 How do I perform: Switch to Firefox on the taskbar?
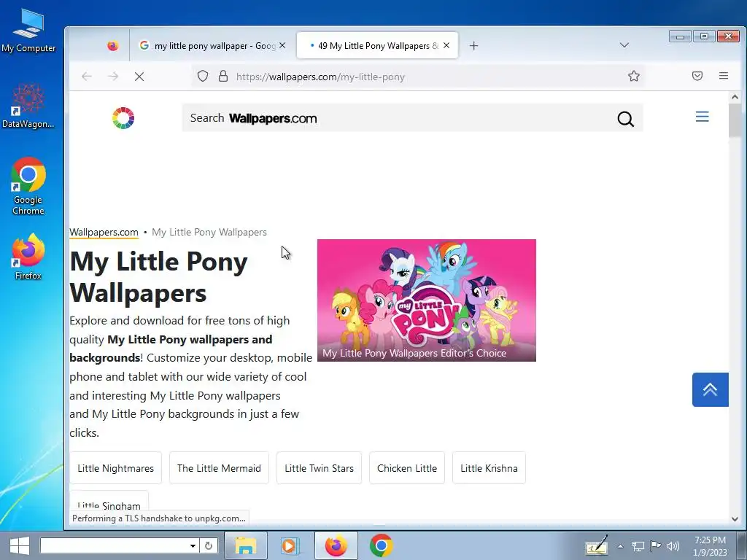pos(336,545)
